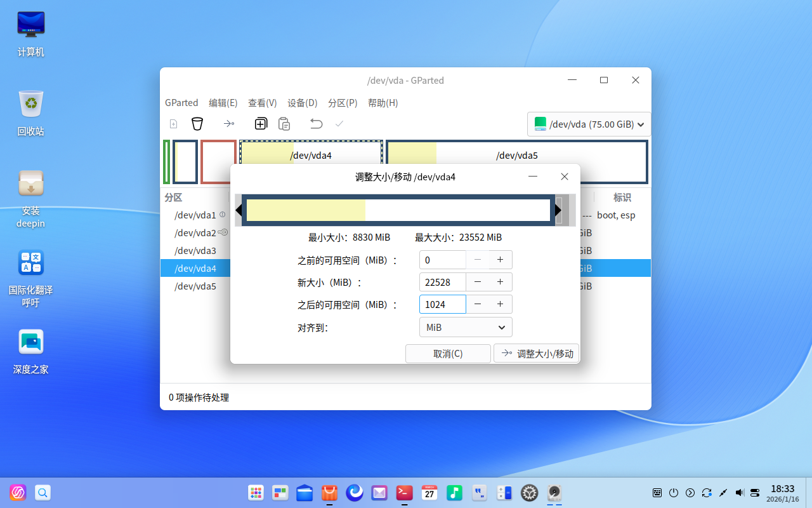Click the 调整大小/移动 confirm button
The width and height of the screenshot is (812, 508).
[x=536, y=353]
